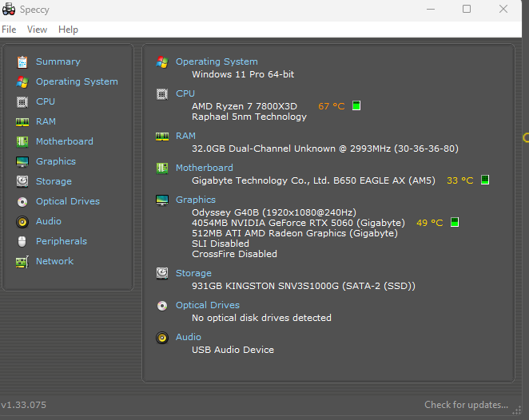Click the CPU chip icon in summary pane
529x420 pixels.
point(162,94)
